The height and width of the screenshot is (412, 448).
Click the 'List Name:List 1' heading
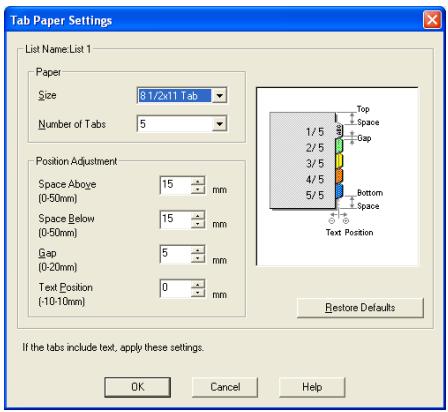click(x=58, y=49)
